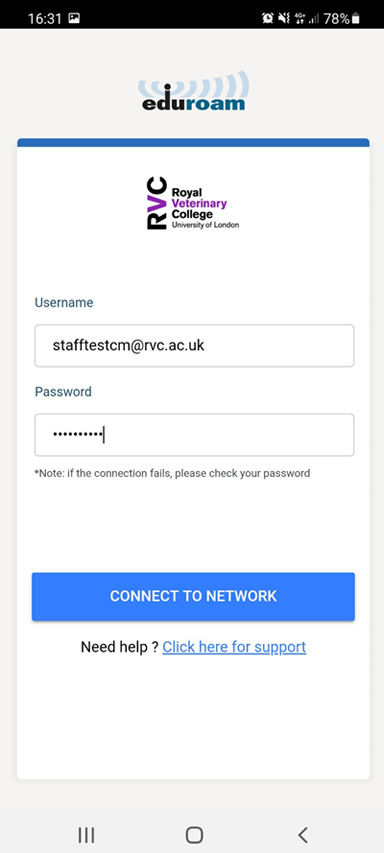Tap the Password label
The image size is (384, 853).
[x=63, y=392]
